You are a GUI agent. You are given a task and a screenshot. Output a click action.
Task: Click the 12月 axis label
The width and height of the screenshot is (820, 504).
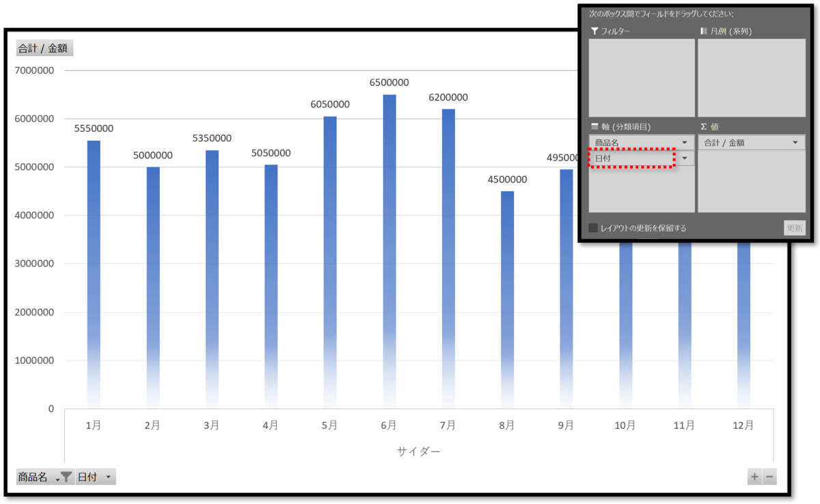pyautogui.click(x=743, y=425)
